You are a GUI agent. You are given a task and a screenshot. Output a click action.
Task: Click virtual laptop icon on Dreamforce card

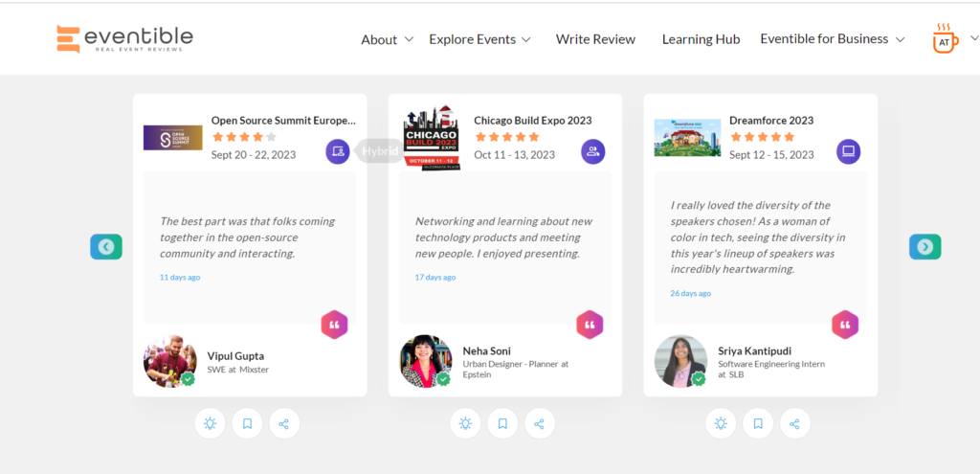849,151
